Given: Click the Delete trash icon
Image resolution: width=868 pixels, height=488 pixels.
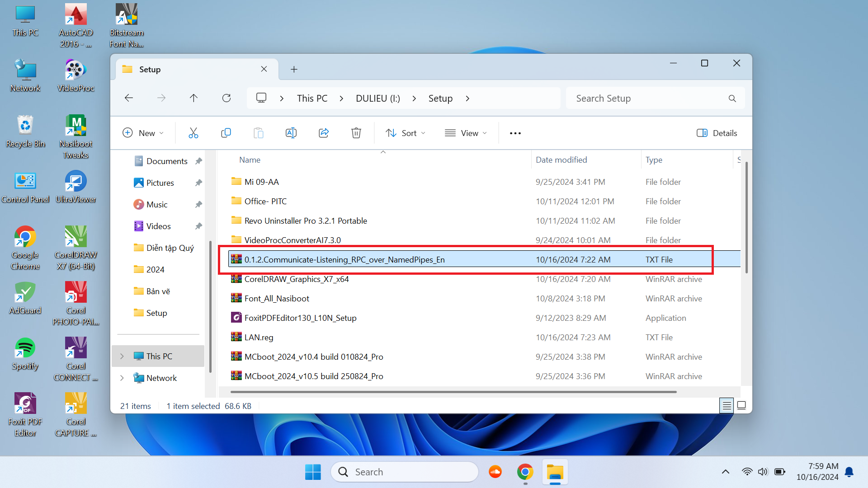Looking at the screenshot, I should click(x=356, y=133).
